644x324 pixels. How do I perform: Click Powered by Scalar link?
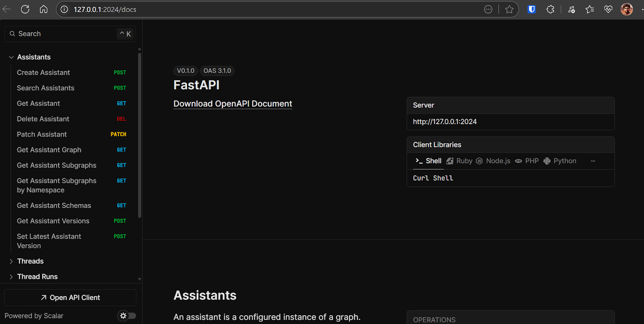pyautogui.click(x=34, y=316)
